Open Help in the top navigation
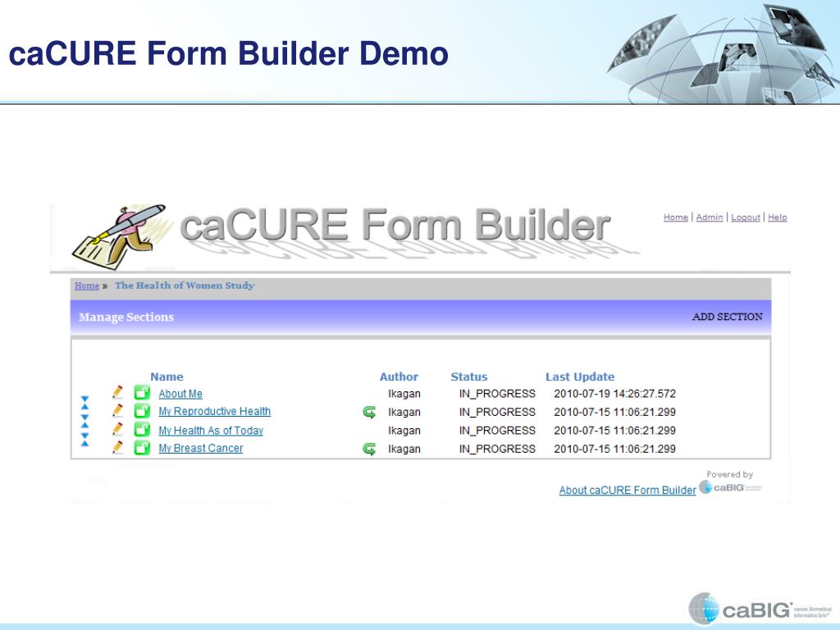This screenshot has height=630, width=840. [778, 217]
